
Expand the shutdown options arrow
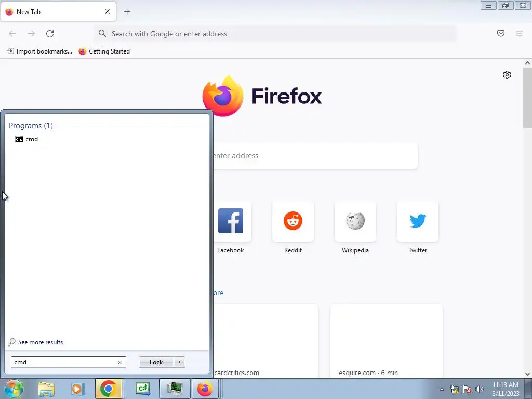[179, 362]
